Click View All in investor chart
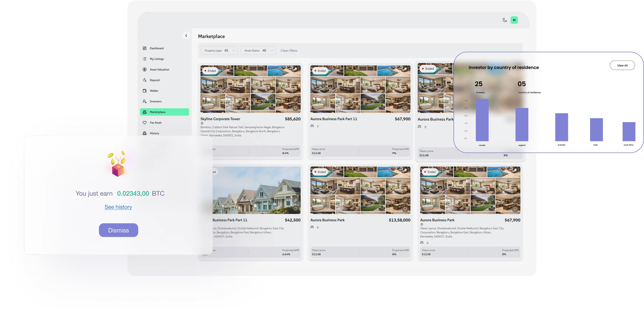Viewport: 644px width, 319px height. click(x=622, y=65)
